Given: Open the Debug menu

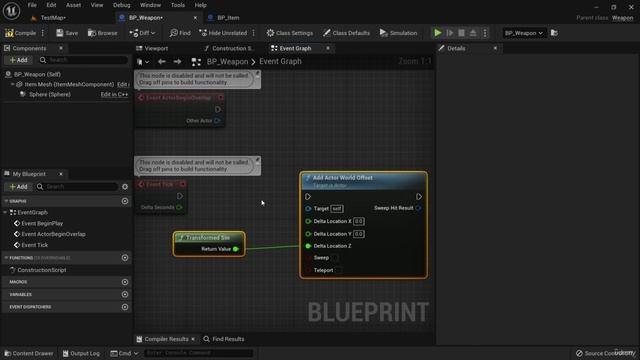Looking at the screenshot, I should tap(121, 5).
